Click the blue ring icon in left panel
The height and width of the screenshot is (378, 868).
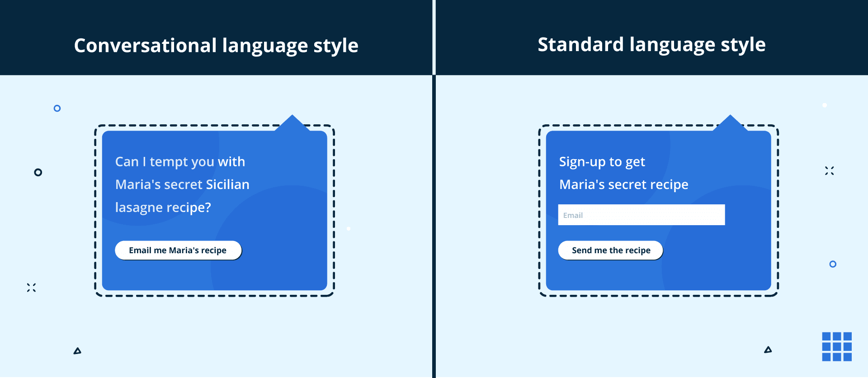click(57, 108)
